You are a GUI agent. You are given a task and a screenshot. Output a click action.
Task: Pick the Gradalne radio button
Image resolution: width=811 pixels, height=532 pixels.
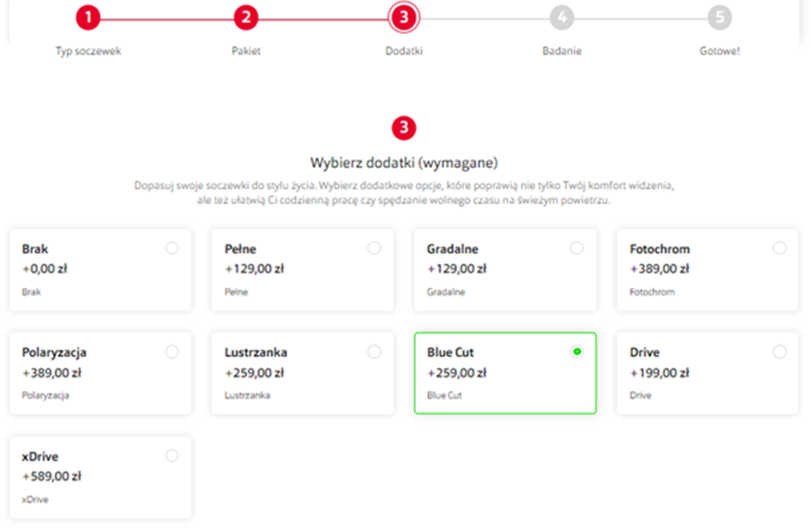(577, 249)
